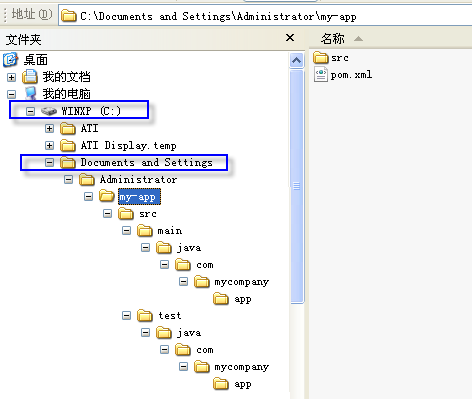472x399 pixels.
Task: Close the 文件夹 folders pane
Action: [x=290, y=38]
